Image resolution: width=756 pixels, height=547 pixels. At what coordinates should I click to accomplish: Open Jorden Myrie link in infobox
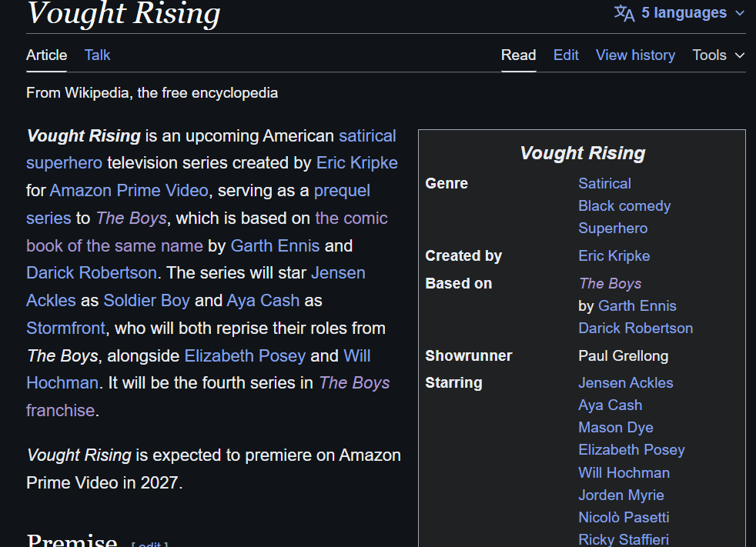[x=621, y=495]
